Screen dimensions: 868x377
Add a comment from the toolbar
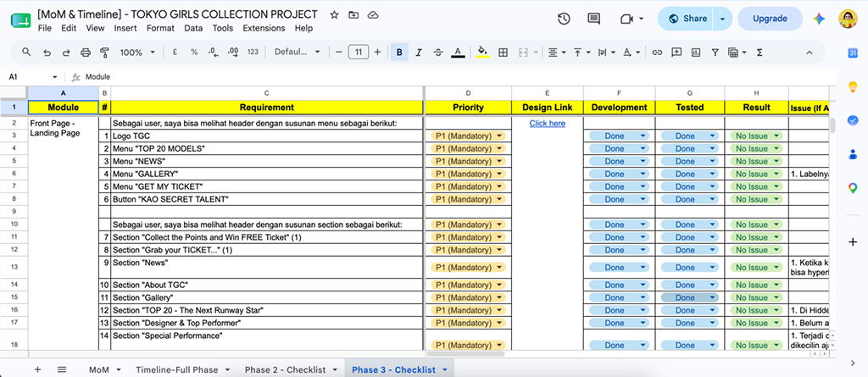tap(676, 52)
